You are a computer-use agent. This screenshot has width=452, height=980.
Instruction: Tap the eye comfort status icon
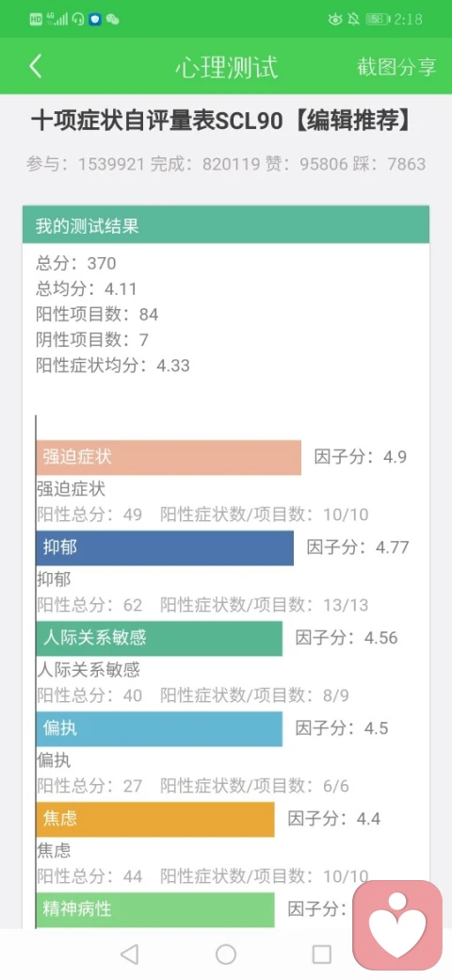coord(335,20)
